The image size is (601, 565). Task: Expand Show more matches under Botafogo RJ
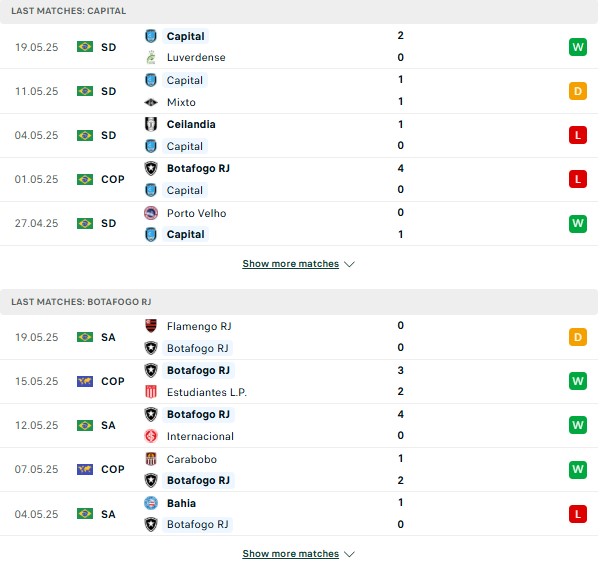click(x=291, y=554)
